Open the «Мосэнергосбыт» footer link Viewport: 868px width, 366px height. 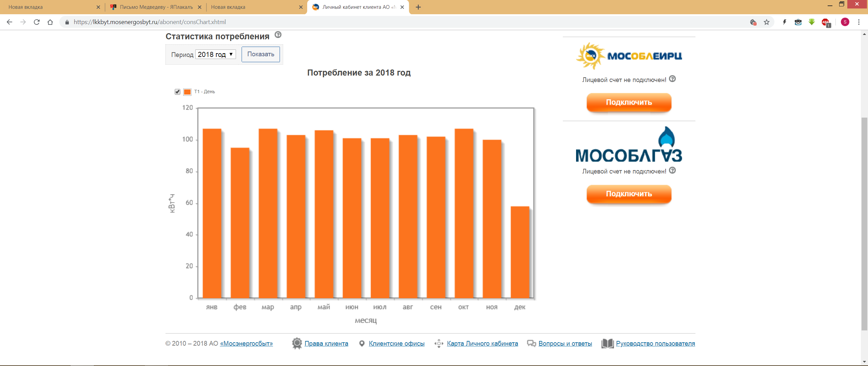[246, 344]
